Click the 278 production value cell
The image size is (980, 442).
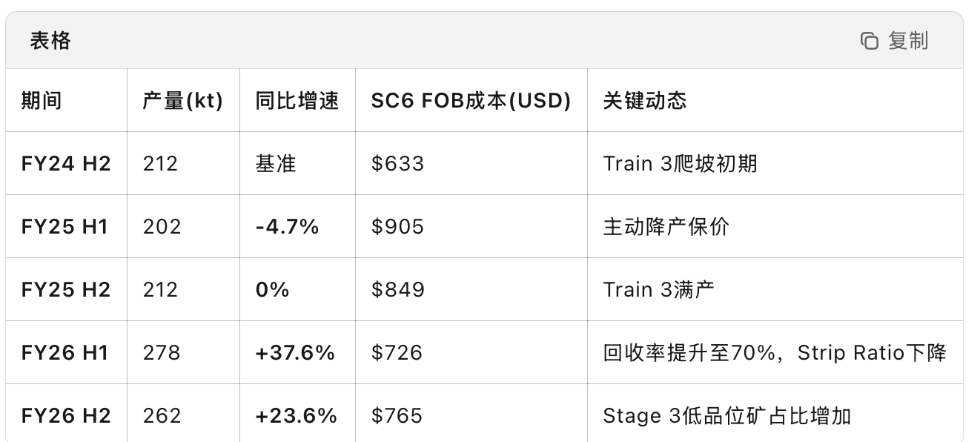[162, 352]
